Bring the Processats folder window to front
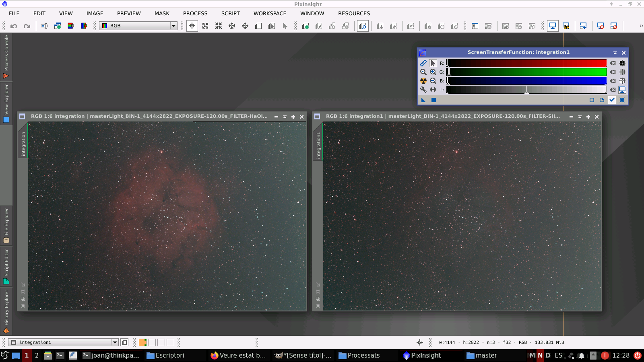Image resolution: width=644 pixels, height=362 pixels. coord(359,355)
